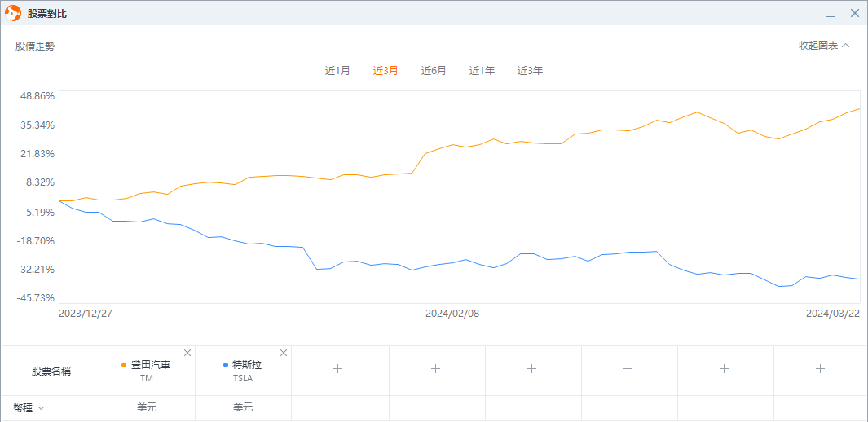Click the -18.70% axis label
The height and width of the screenshot is (422, 868).
pyautogui.click(x=35, y=240)
